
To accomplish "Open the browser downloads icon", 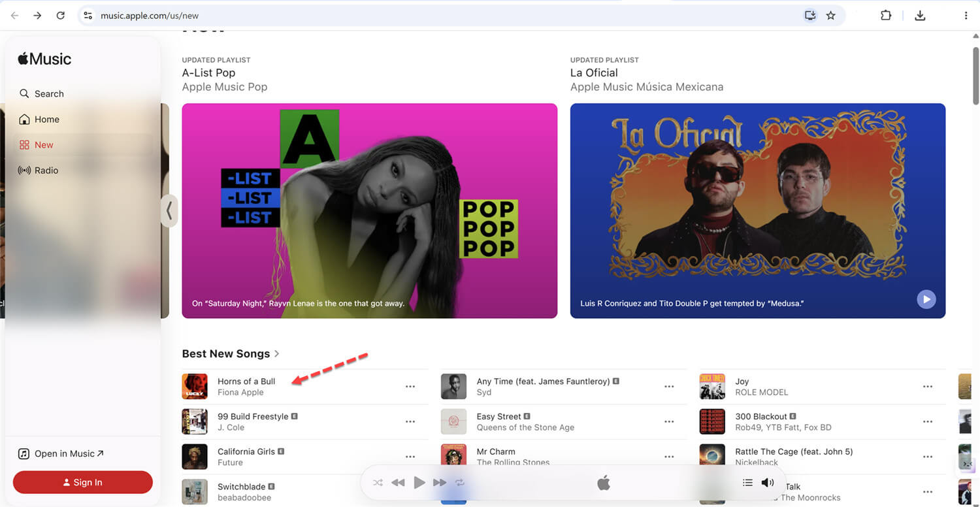I will tap(920, 16).
